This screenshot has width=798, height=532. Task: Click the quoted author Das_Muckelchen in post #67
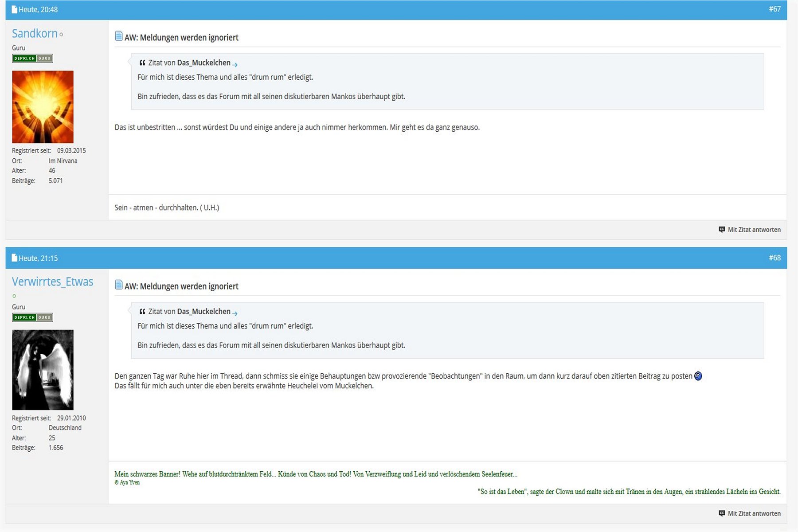[203, 63]
